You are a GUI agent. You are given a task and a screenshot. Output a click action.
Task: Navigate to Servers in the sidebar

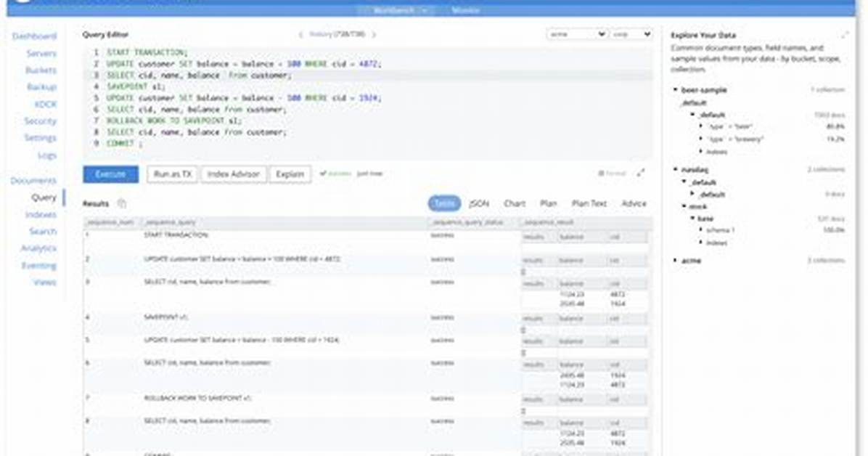point(41,53)
